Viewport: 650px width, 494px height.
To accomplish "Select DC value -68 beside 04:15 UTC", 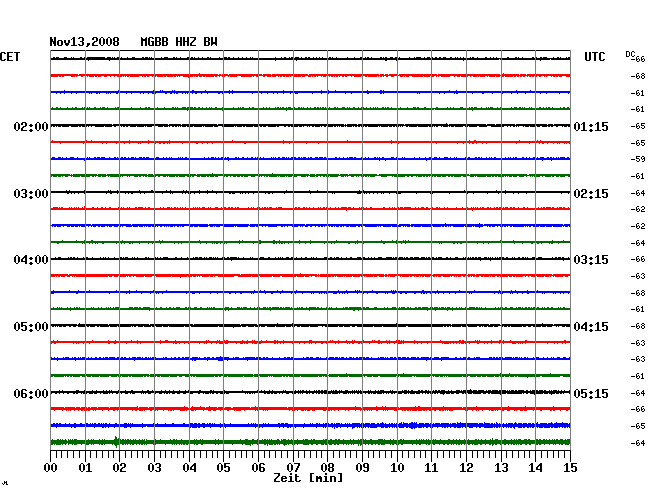I will (x=638, y=326).
